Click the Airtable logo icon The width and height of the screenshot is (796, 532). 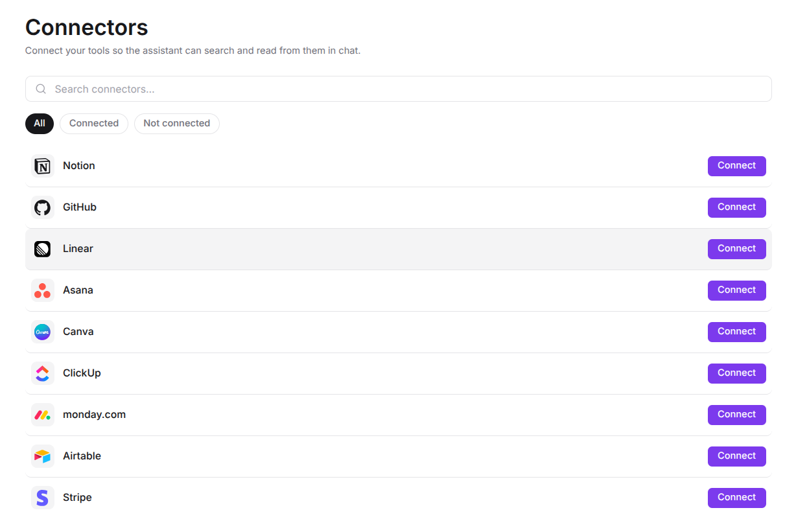click(43, 457)
